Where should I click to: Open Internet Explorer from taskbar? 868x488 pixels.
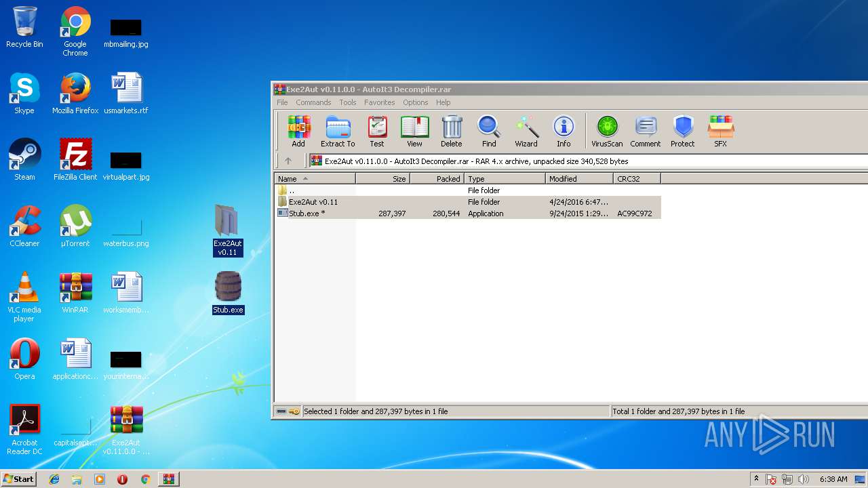[54, 479]
